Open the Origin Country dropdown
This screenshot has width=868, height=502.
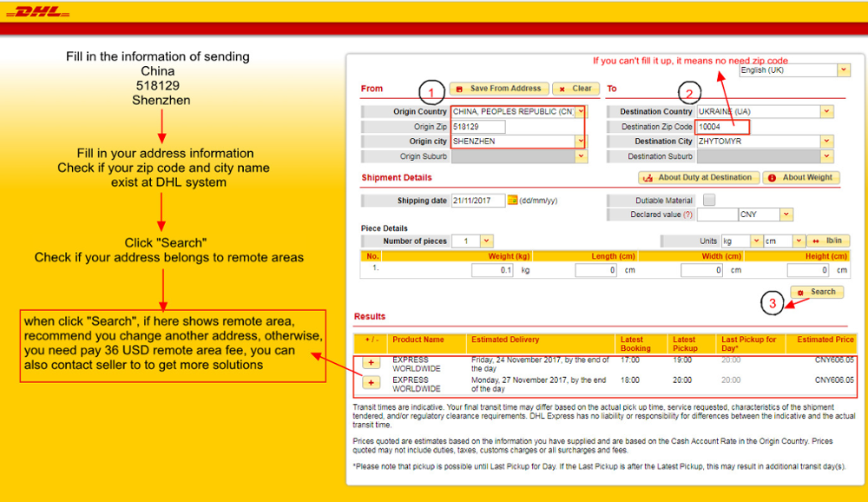click(580, 111)
